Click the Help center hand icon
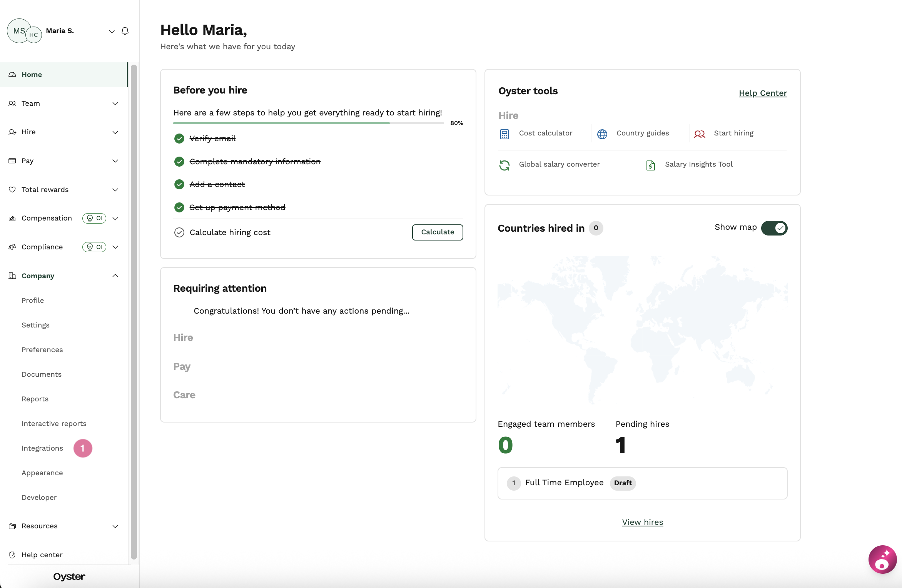The width and height of the screenshot is (902, 588). [12, 555]
